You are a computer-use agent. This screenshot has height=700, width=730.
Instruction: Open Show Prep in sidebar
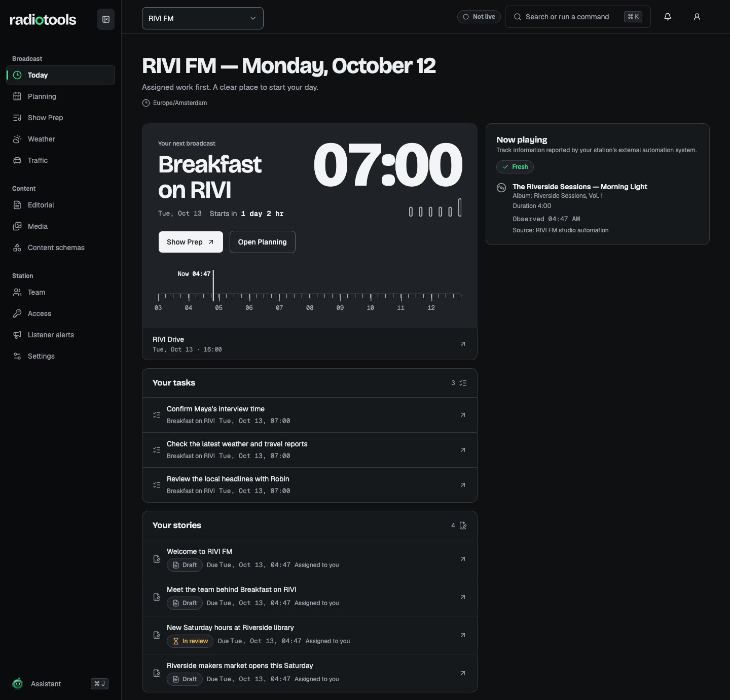(60, 118)
